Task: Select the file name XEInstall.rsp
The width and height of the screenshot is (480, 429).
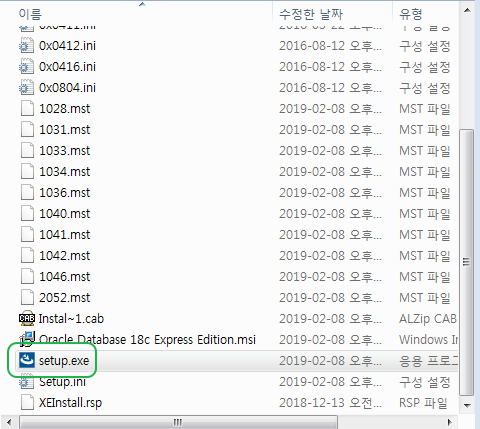Action: (70, 403)
